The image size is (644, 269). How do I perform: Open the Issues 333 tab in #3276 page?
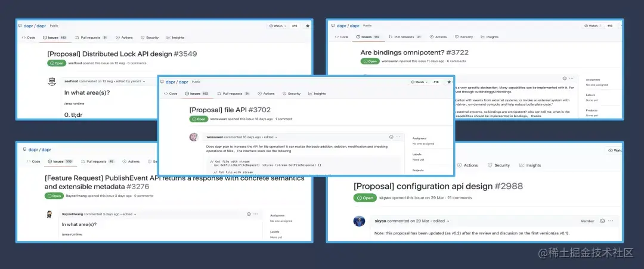click(x=60, y=162)
